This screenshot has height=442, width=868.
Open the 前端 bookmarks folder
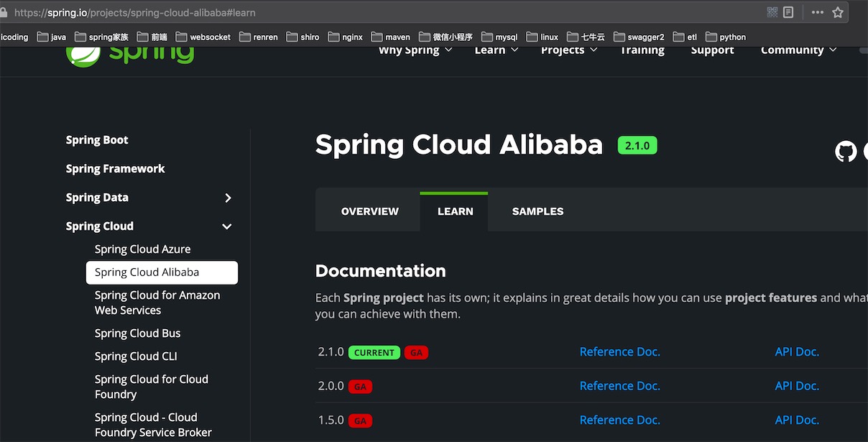coord(152,37)
